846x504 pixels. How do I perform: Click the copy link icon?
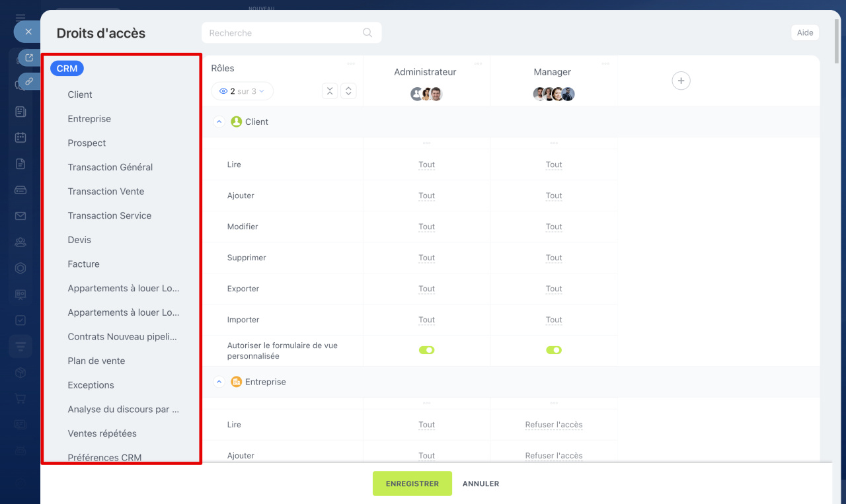click(29, 81)
